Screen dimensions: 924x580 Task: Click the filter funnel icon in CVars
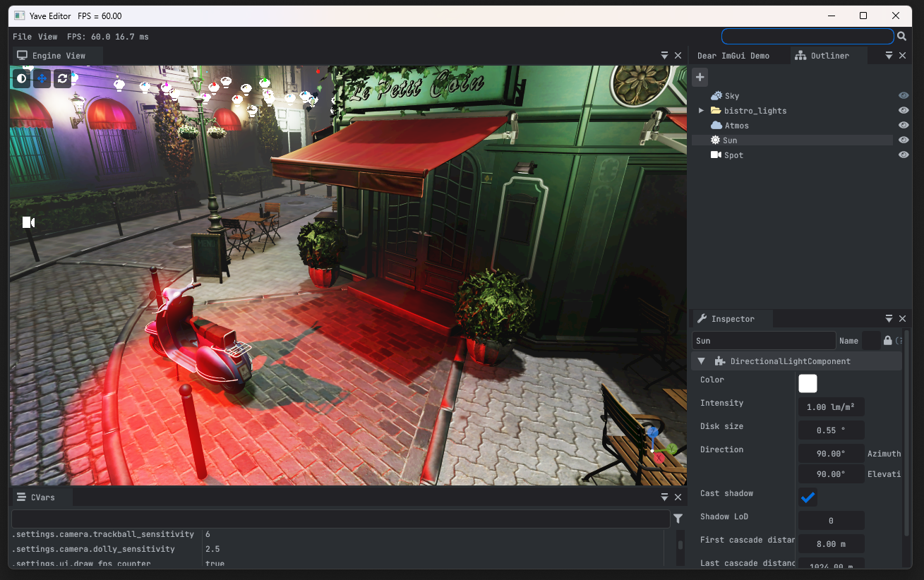click(678, 519)
